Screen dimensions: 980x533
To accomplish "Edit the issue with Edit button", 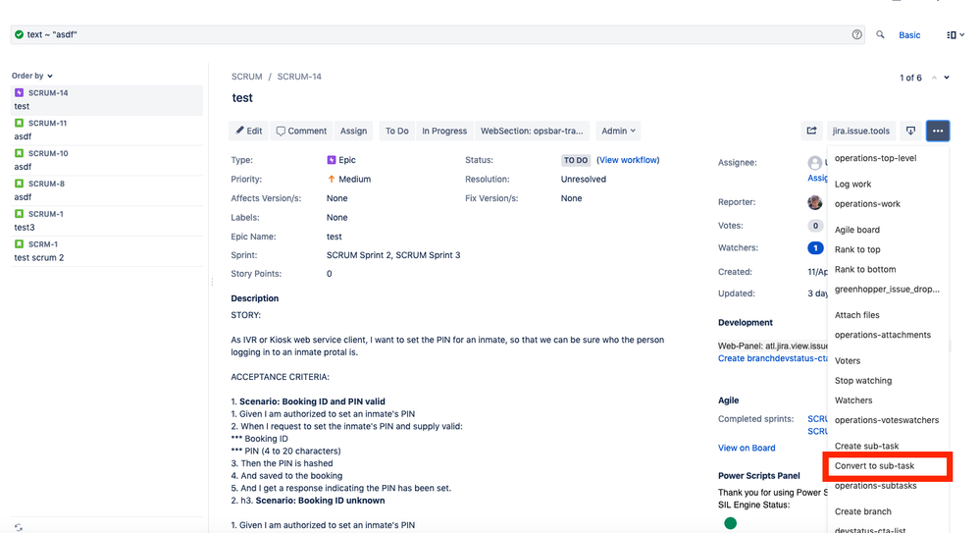I will (x=249, y=131).
